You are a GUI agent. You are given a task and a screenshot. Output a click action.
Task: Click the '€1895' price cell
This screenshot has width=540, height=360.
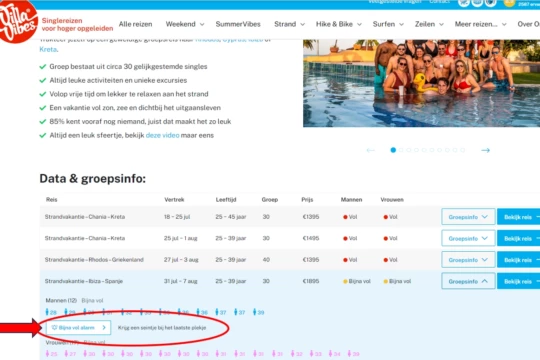click(x=311, y=281)
